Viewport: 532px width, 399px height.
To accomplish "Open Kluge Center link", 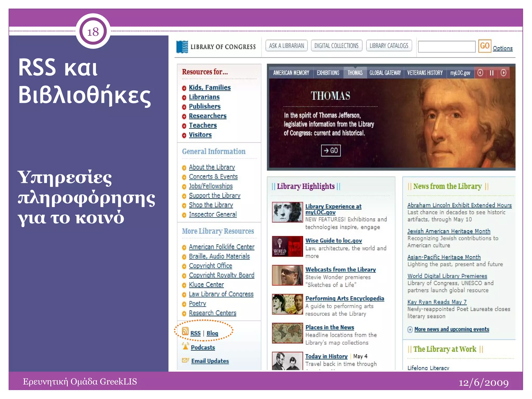I will pyautogui.click(x=206, y=285).
